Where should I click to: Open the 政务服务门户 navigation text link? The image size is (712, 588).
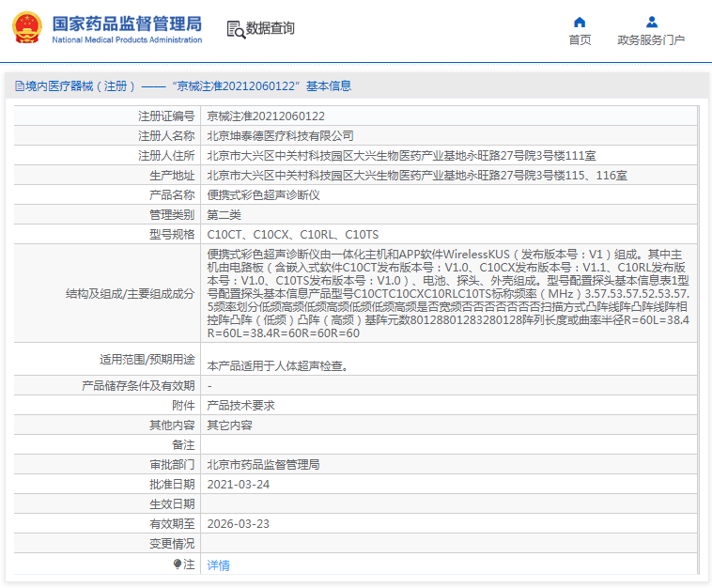651,40
